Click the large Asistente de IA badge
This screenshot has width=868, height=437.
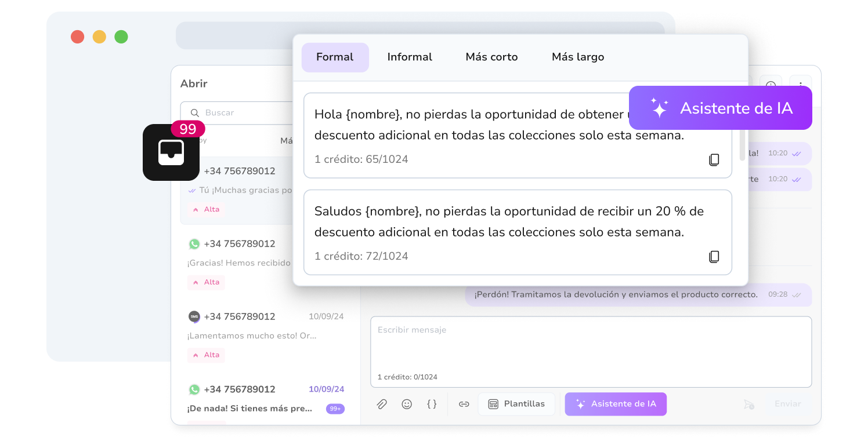[720, 108]
